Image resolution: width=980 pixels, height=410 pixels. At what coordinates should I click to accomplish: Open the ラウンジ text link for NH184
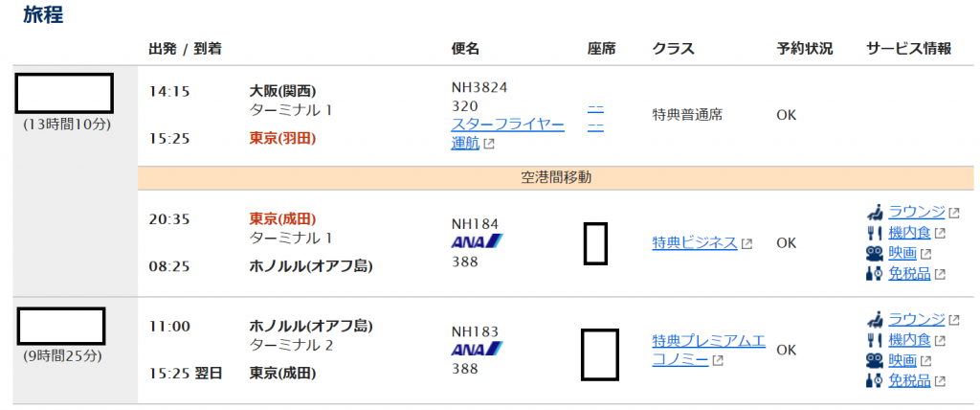(x=917, y=213)
